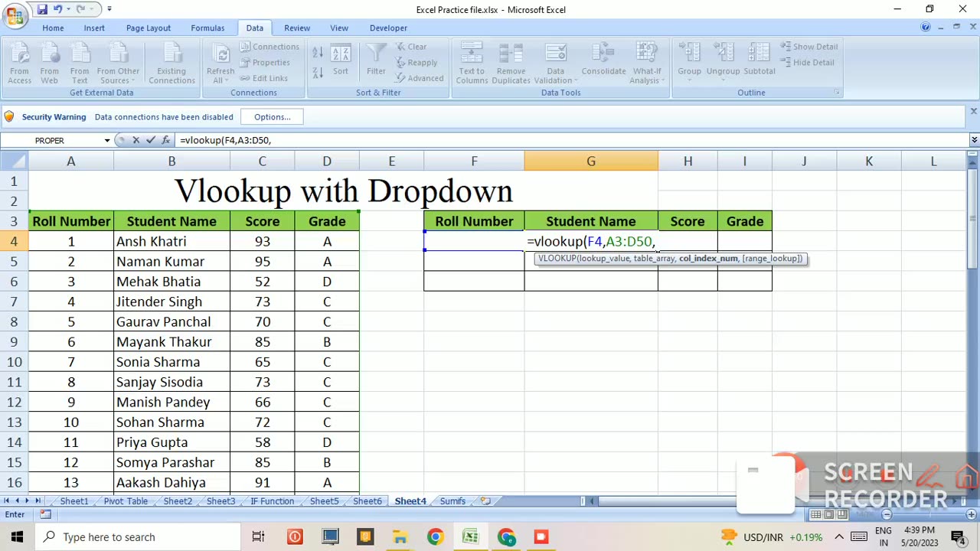Click the From Text import icon
The width and height of the screenshot is (980, 551).
click(x=80, y=63)
